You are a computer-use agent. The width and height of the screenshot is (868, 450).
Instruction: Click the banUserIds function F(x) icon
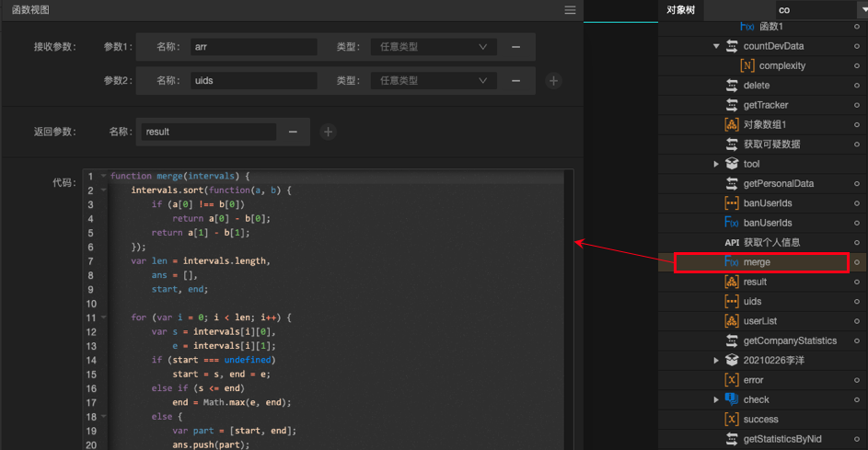pos(731,223)
